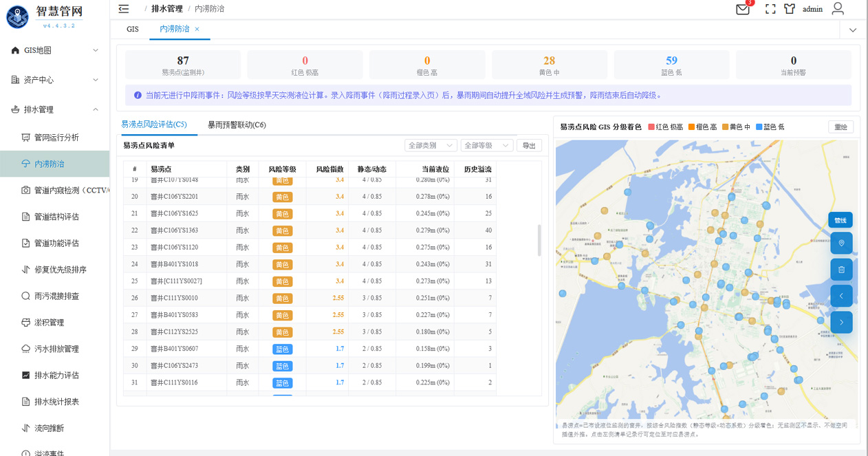
Task: Select row 窨井B401YS0607
Action: coord(310,348)
